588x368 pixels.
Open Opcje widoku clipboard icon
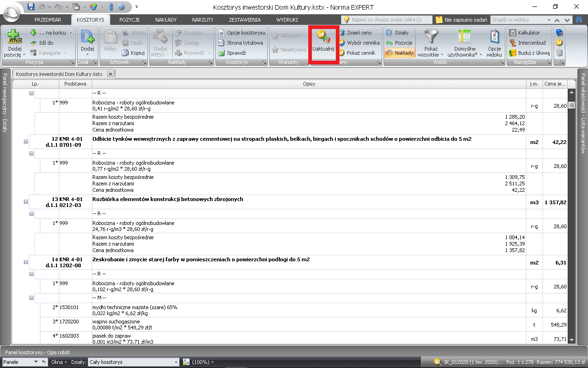pyautogui.click(x=494, y=37)
